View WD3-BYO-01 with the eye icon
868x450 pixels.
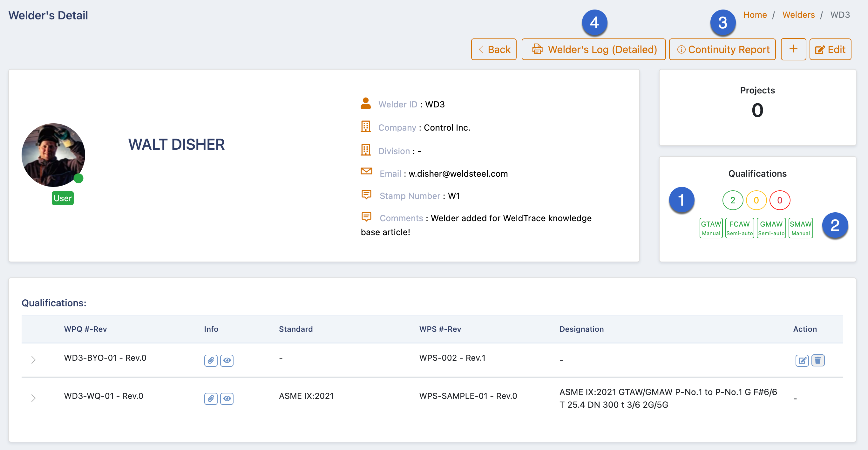pyautogui.click(x=227, y=360)
